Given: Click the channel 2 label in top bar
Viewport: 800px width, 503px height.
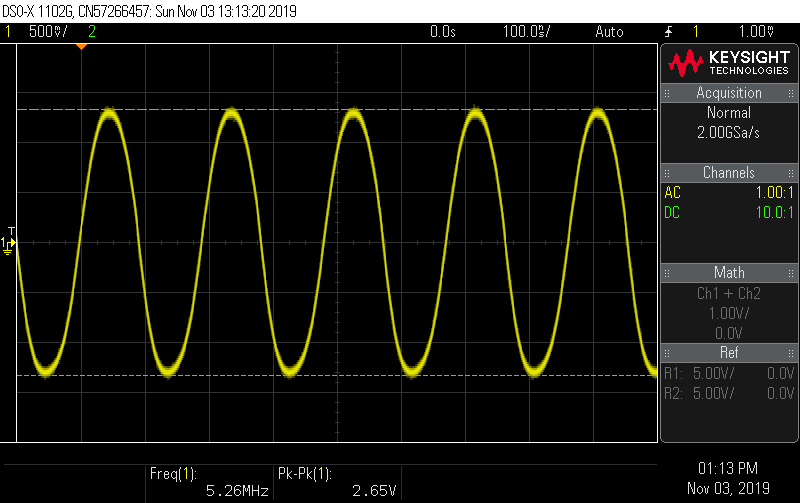Looking at the screenshot, I should tap(92, 32).
